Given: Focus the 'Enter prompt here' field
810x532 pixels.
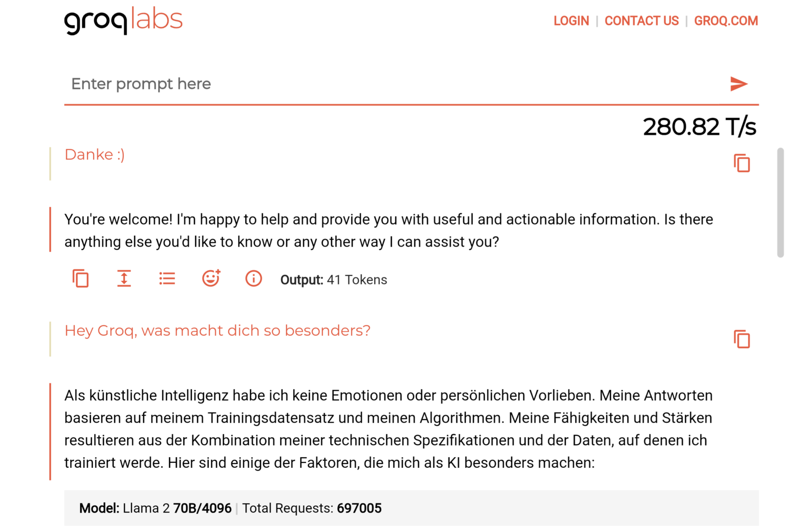Looking at the screenshot, I should 380,84.
